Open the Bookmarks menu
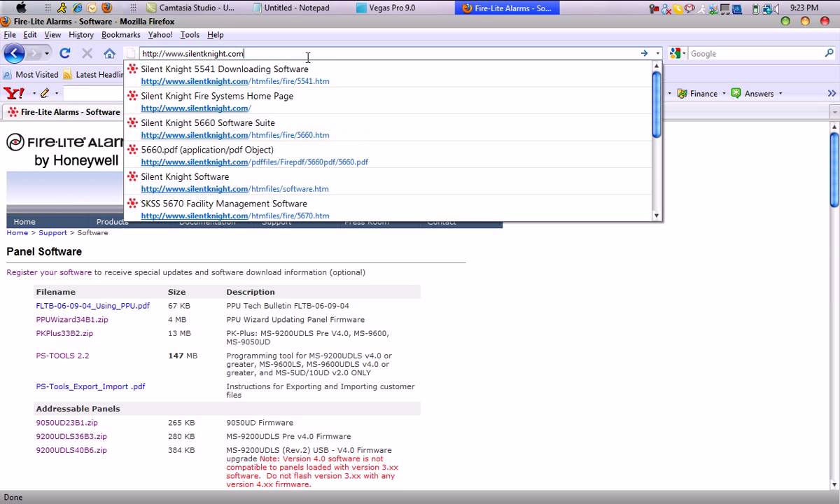 pos(121,34)
